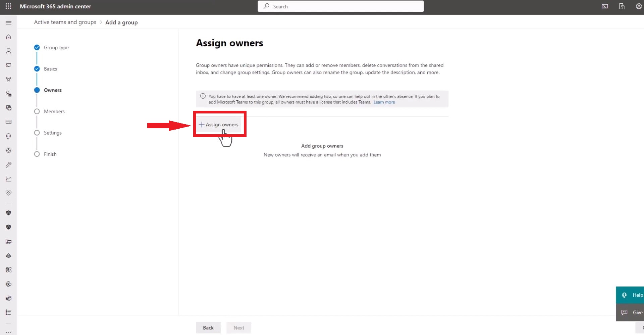
Task: Open the Teams admin center icon
Action: (8, 298)
